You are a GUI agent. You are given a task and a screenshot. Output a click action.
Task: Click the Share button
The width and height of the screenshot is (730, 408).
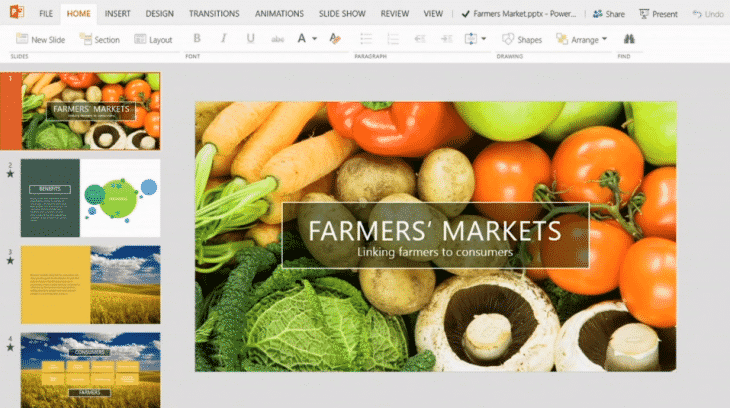[609, 14]
